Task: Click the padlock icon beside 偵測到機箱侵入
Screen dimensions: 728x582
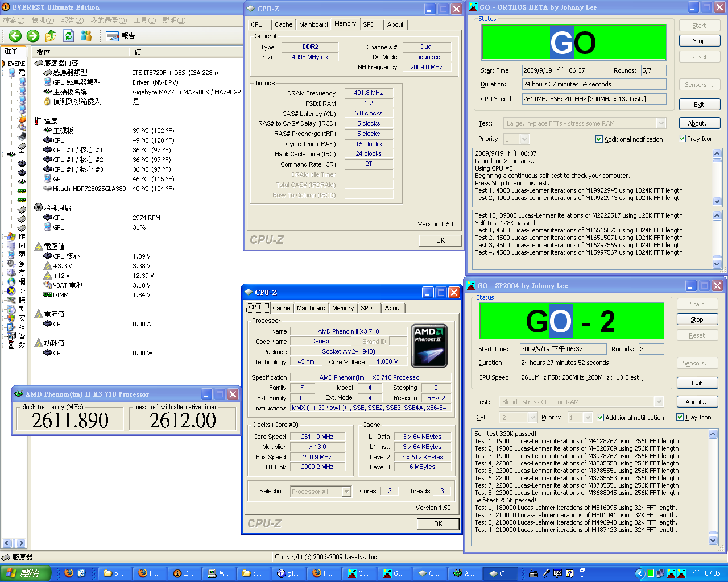Action: tap(47, 101)
